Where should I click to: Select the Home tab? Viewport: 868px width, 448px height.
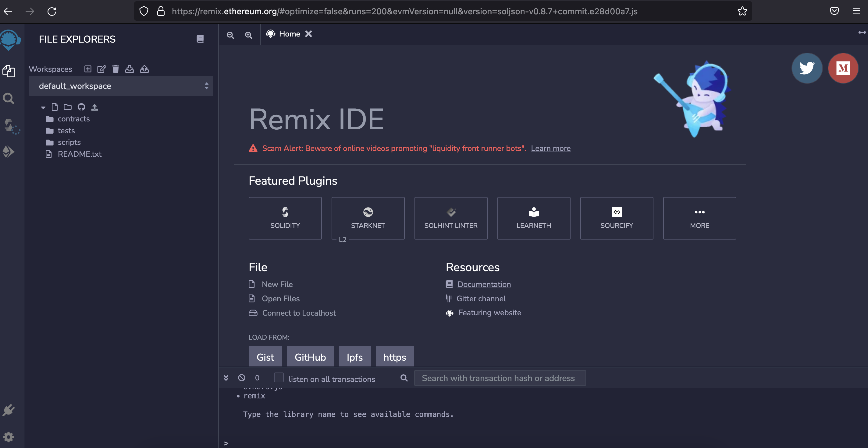pos(289,34)
